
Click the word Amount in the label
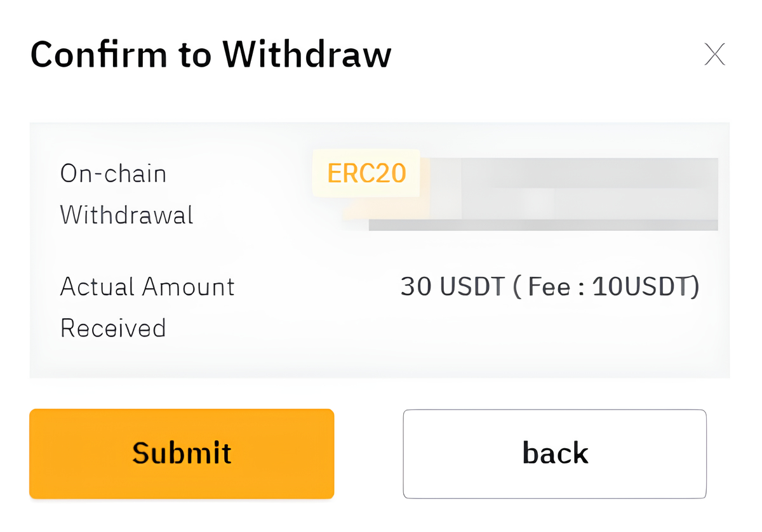[188, 286]
